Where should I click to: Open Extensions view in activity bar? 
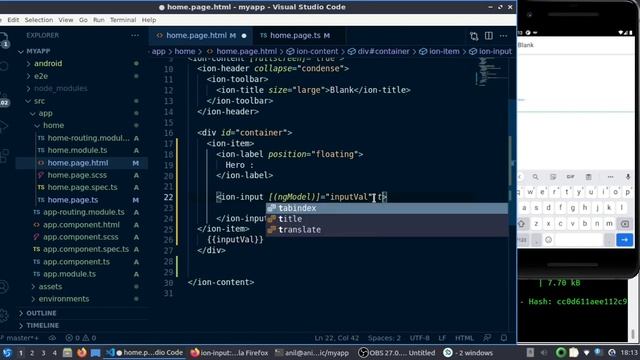pos(4,155)
